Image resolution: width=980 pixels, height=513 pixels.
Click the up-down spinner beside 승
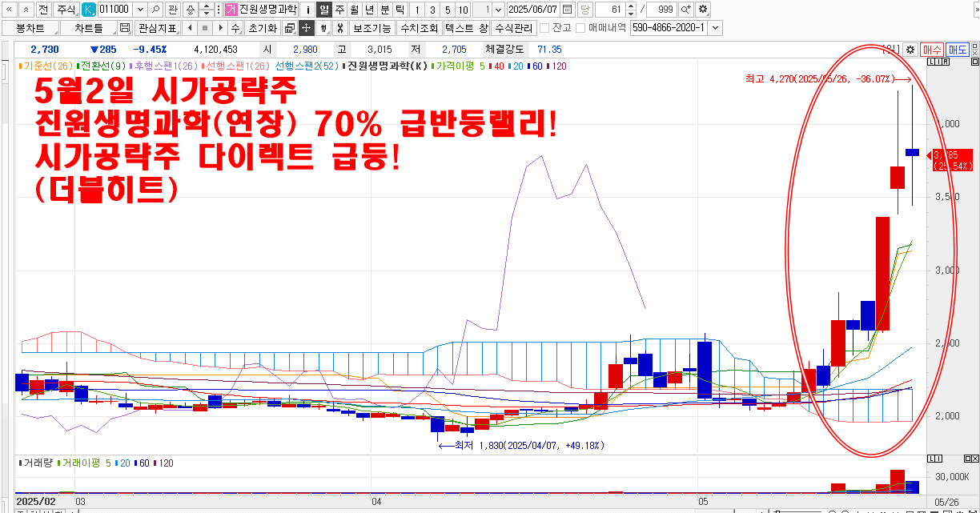tap(206, 10)
